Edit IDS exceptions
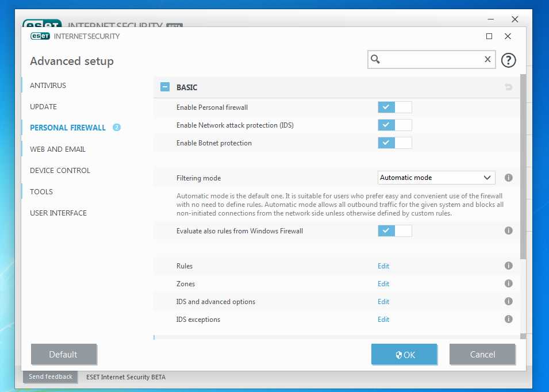The height and width of the screenshot is (392, 549). pos(383,320)
